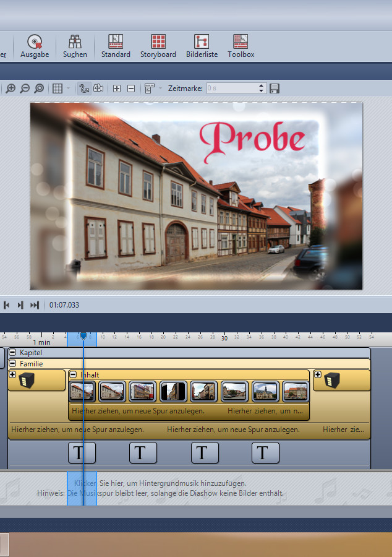Click into the Zeitmarke time field
Viewport: 392px width, 557px height.
(x=231, y=89)
